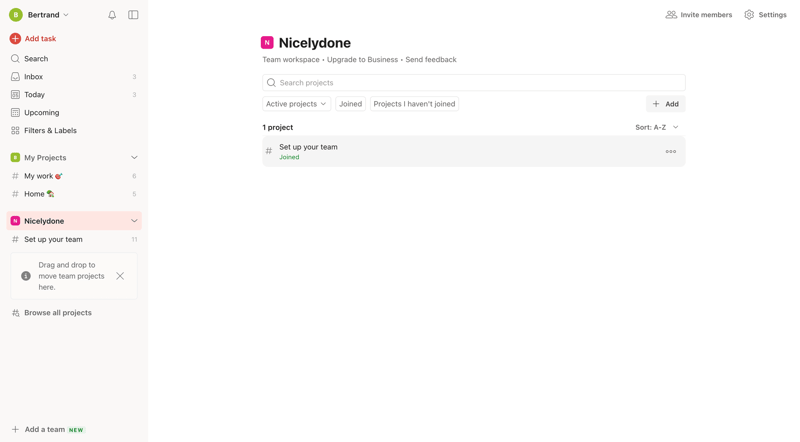Click the NEW badge beside Add a team
This screenshot has height=442, width=800.
pos(76,430)
